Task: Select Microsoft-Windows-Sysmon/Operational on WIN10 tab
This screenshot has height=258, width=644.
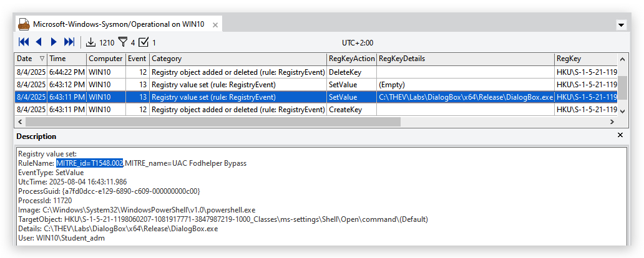Action: pyautogui.click(x=119, y=24)
